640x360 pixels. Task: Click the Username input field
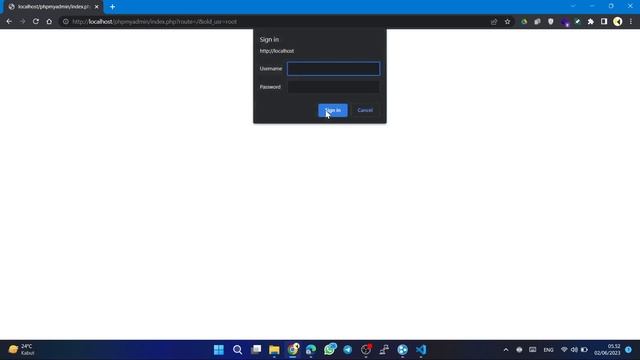333,69
